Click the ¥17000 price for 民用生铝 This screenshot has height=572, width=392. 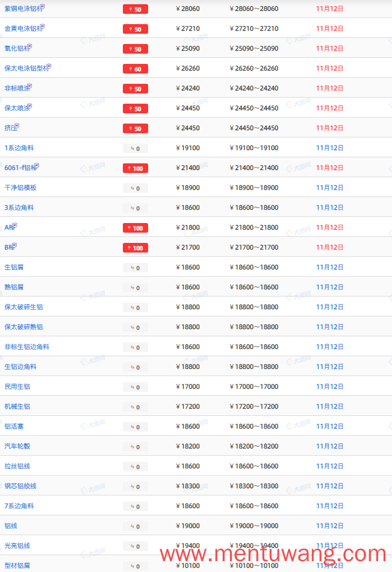[188, 386]
